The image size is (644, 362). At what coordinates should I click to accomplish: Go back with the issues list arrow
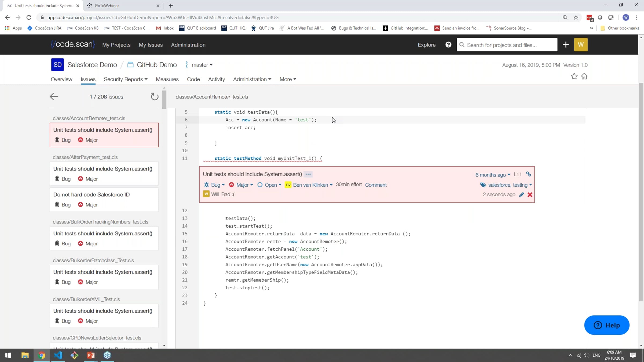[x=54, y=97]
